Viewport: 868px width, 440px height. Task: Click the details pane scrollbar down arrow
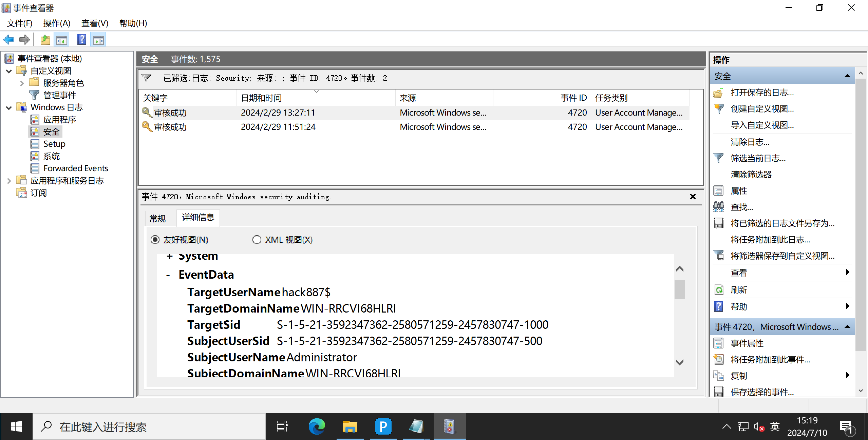pyautogui.click(x=679, y=362)
